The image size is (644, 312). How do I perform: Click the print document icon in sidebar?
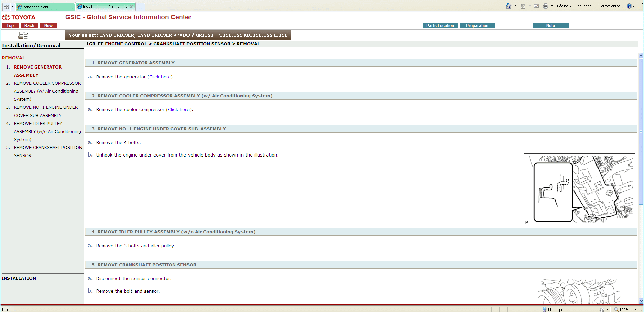tap(23, 35)
